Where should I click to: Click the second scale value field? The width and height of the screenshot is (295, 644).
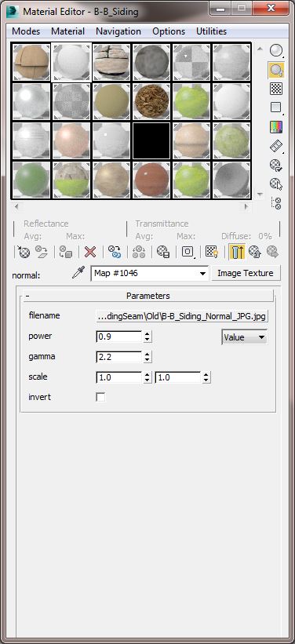tap(178, 377)
